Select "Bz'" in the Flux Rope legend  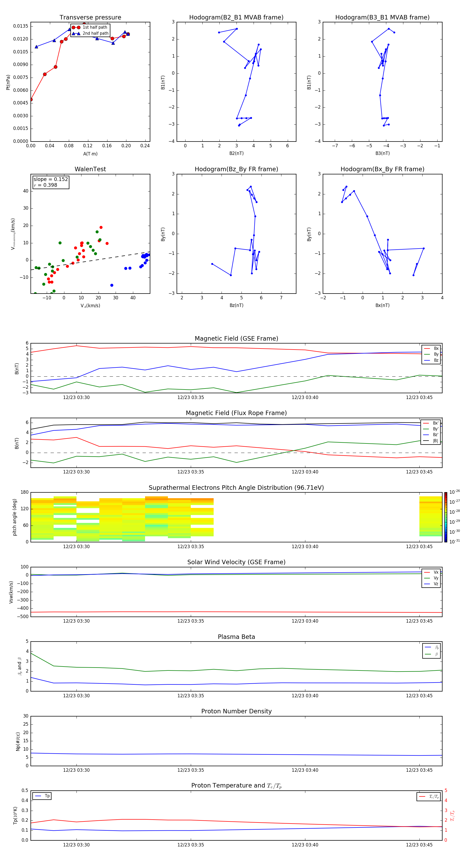(x=431, y=435)
